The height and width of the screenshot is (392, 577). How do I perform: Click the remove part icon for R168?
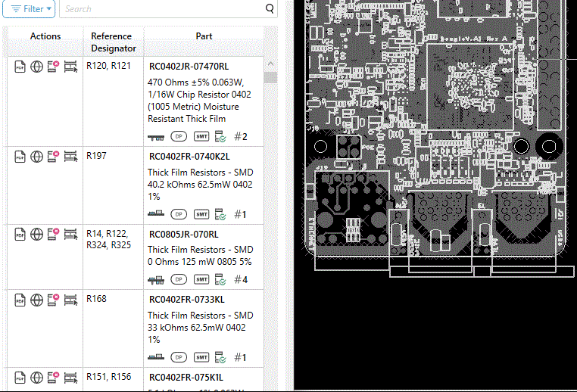[53, 299]
